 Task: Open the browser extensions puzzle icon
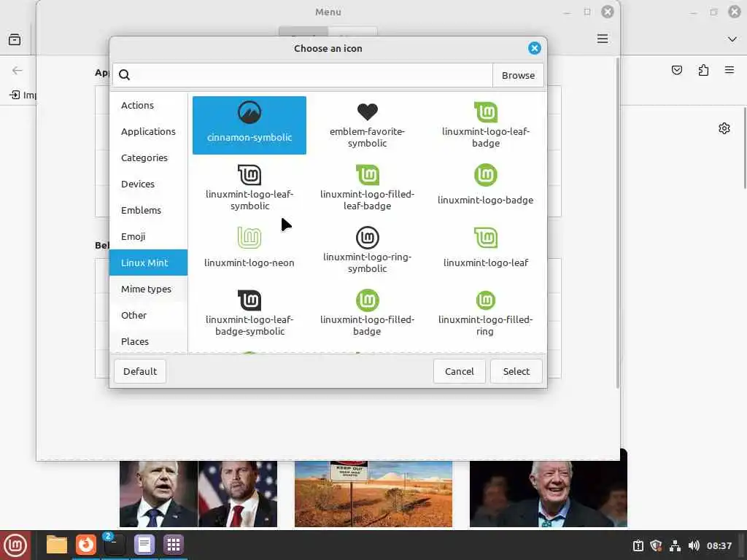coord(703,71)
